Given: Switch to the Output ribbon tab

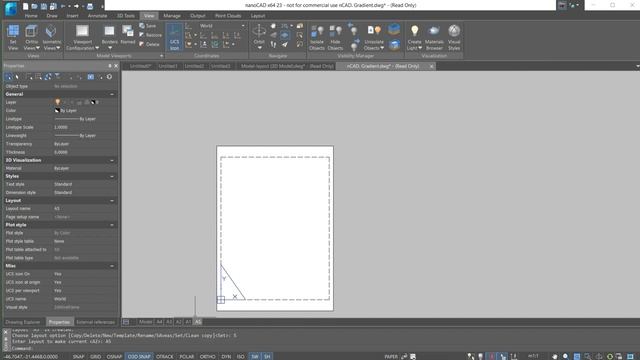Looking at the screenshot, I should point(198,16).
